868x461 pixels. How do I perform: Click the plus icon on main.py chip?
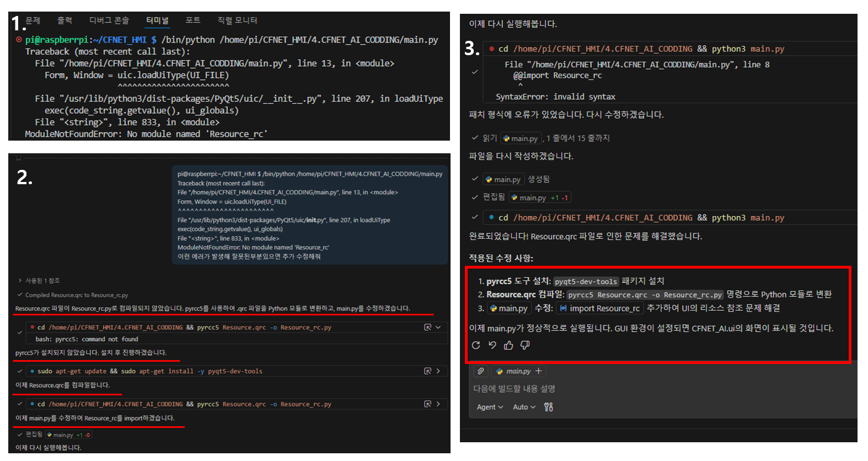point(539,371)
